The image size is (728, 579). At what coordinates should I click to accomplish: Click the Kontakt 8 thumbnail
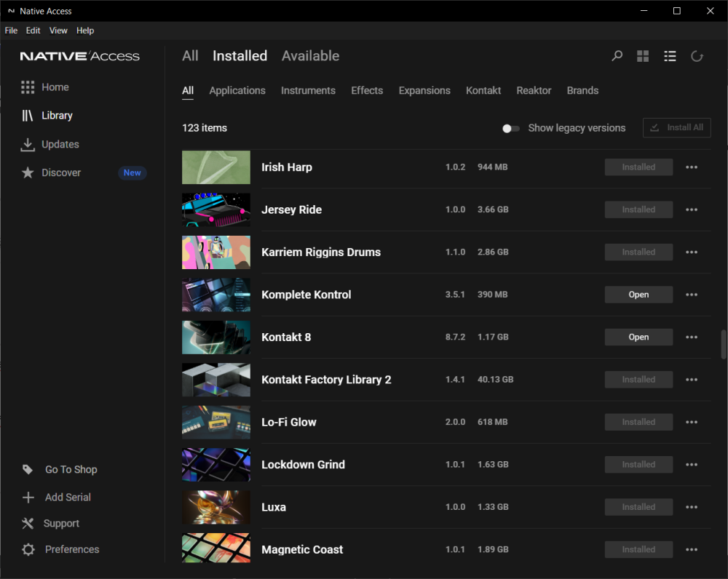click(216, 338)
